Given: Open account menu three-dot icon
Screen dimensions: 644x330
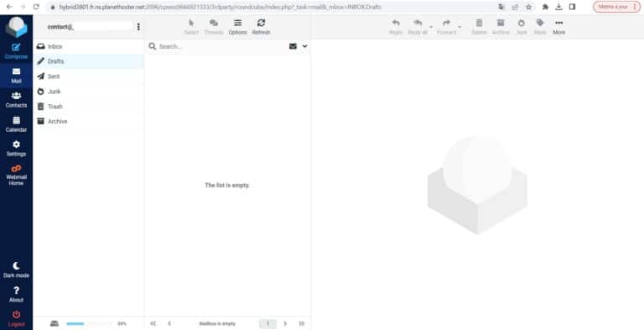Looking at the screenshot, I should 138,27.
